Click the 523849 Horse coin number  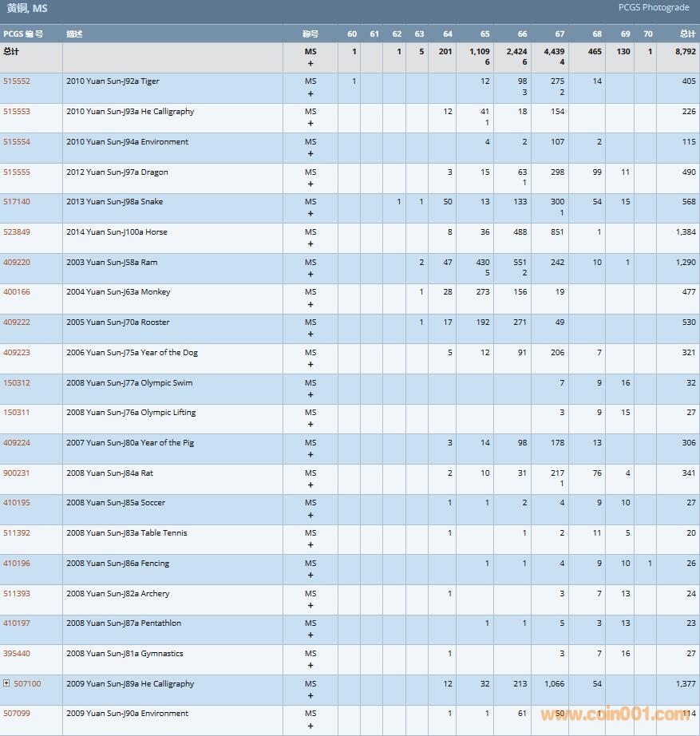[17, 232]
